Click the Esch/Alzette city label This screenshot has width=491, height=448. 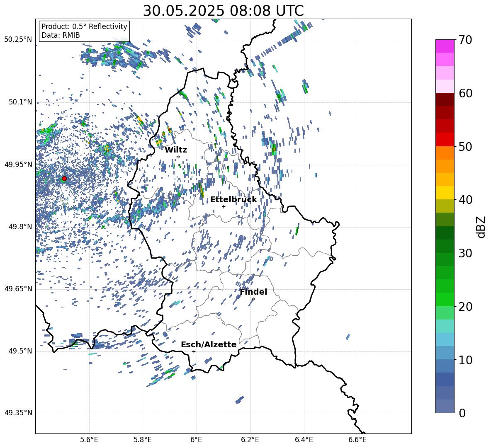(209, 344)
